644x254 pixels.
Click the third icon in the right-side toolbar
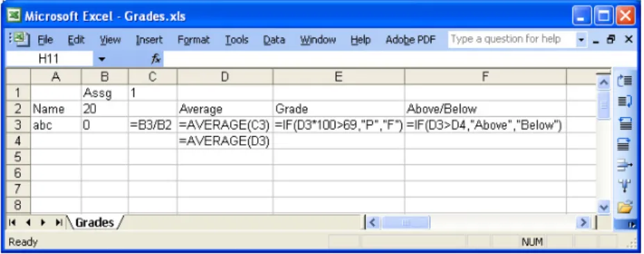[x=625, y=123]
